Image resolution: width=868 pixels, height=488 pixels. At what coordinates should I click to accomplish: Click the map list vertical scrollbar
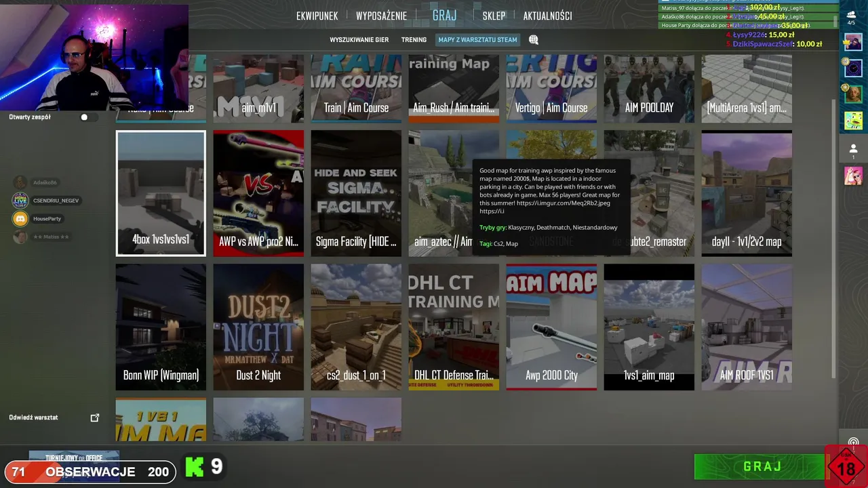click(833, 239)
